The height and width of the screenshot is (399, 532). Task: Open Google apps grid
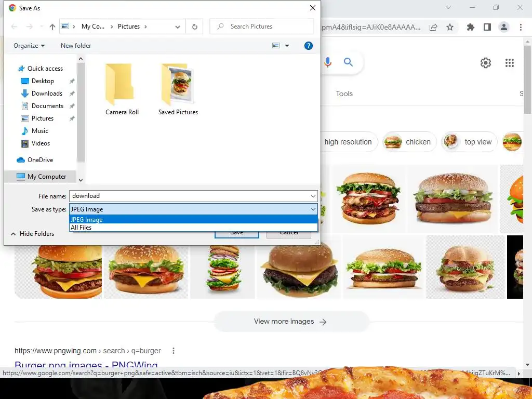click(x=510, y=63)
